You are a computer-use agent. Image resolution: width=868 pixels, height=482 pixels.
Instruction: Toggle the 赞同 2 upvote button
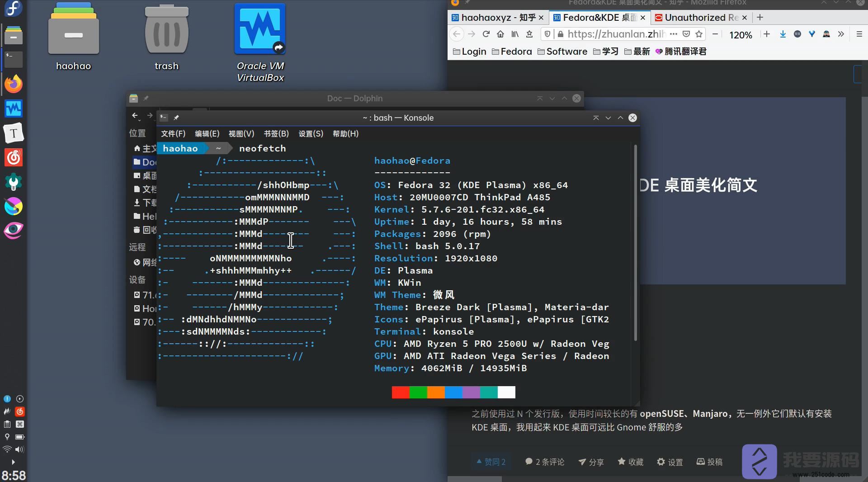491,462
